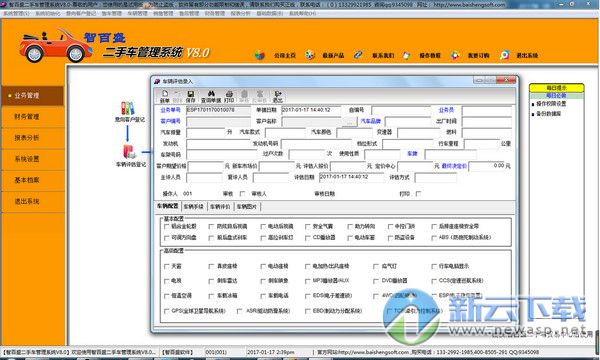Tick the 天窗 sunroof checkbox
Screen dimensions: 600x360
[167, 266]
